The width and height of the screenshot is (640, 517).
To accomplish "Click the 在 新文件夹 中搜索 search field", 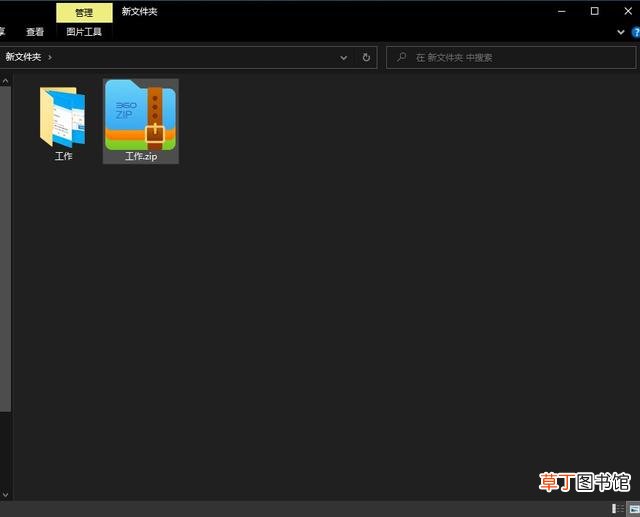I will tap(511, 58).
